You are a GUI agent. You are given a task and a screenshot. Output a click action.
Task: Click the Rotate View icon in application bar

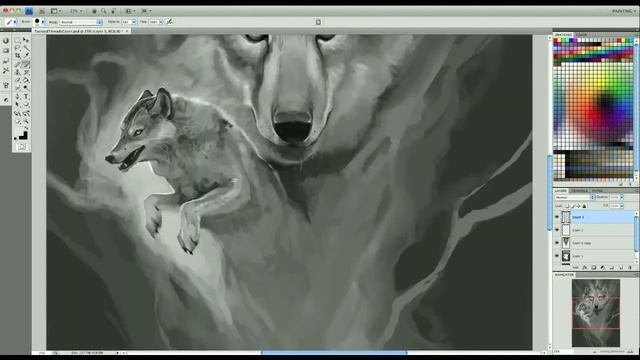(x=113, y=11)
